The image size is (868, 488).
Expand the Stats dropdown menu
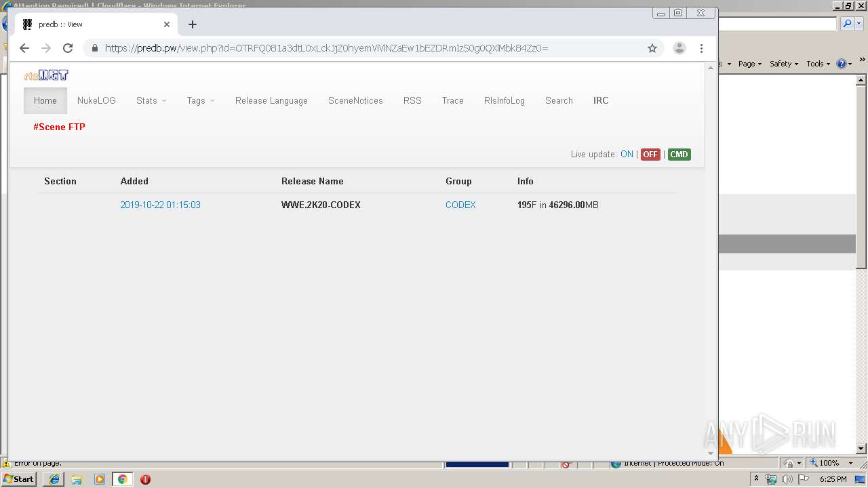151,100
